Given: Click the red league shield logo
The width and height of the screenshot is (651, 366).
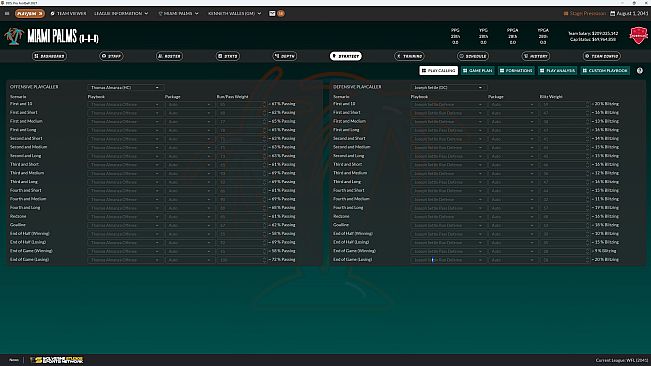Looking at the screenshot, I should coord(638,36).
